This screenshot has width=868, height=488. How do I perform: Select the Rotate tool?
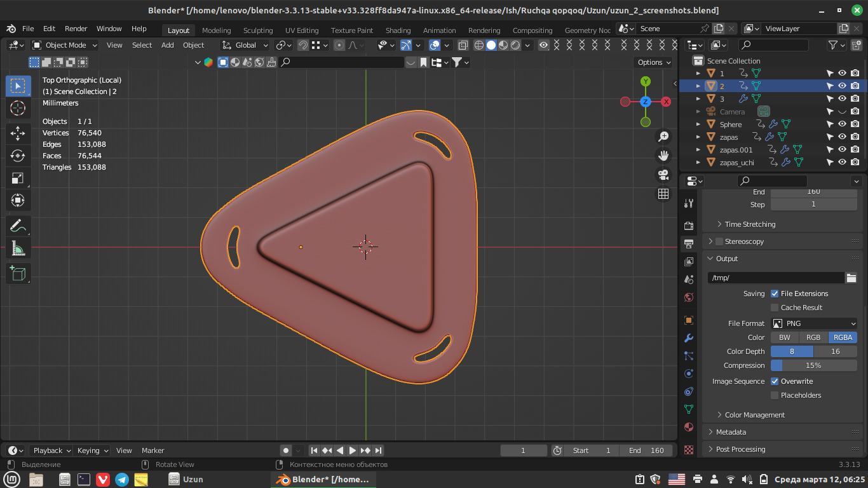(18, 156)
